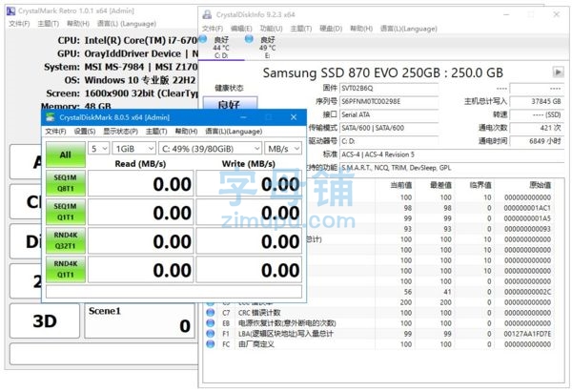Click the Samsung SSD 870 EVO 250GB title
This screenshot has height=392, width=572.
tap(382, 73)
